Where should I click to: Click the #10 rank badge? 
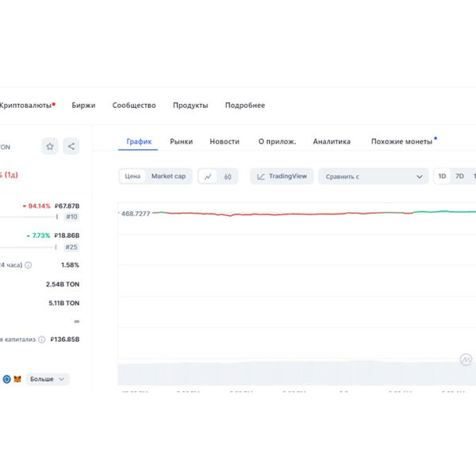pyautogui.click(x=71, y=217)
